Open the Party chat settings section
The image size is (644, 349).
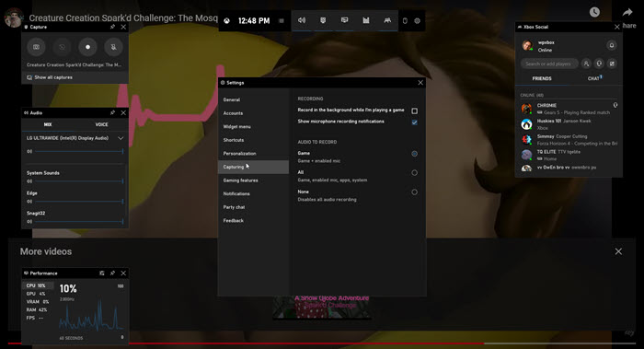[x=253, y=207]
